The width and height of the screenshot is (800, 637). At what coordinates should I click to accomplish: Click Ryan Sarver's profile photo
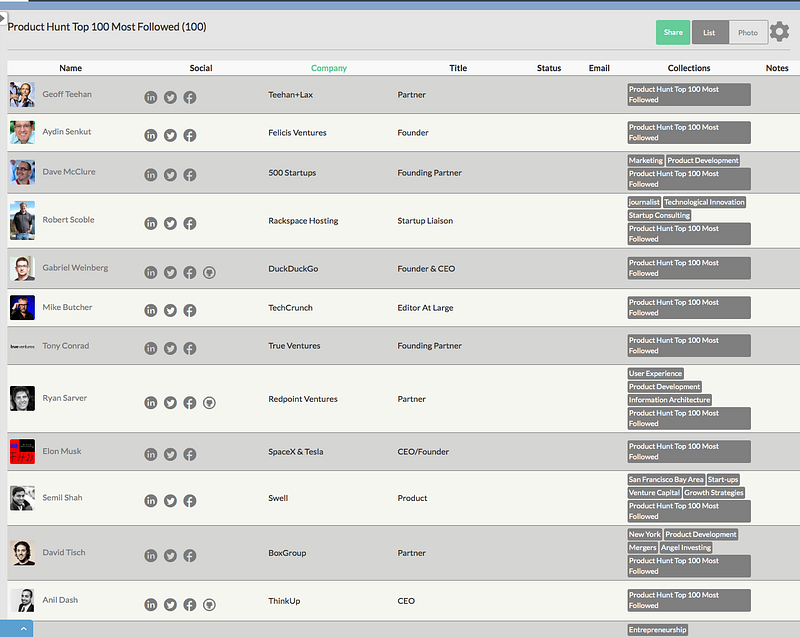(22, 398)
